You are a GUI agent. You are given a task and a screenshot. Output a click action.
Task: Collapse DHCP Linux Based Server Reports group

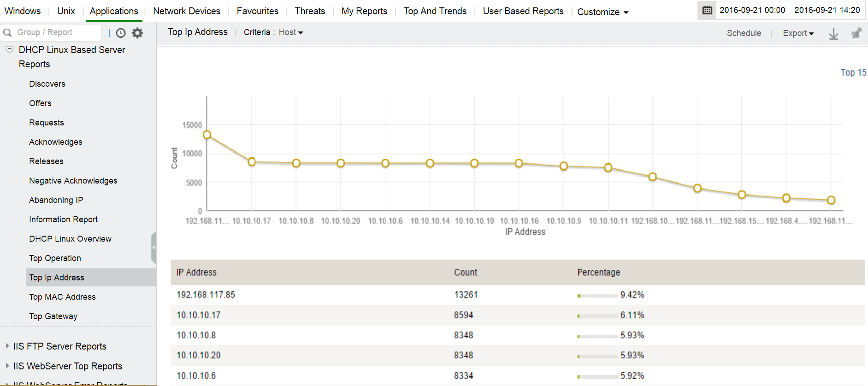coord(9,50)
